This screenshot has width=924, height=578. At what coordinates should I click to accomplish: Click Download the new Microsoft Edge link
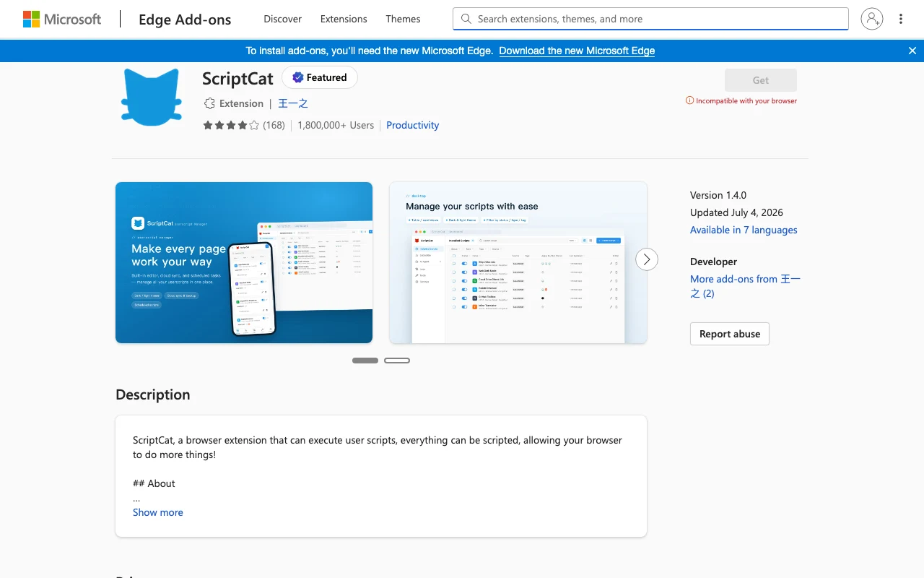pos(577,51)
